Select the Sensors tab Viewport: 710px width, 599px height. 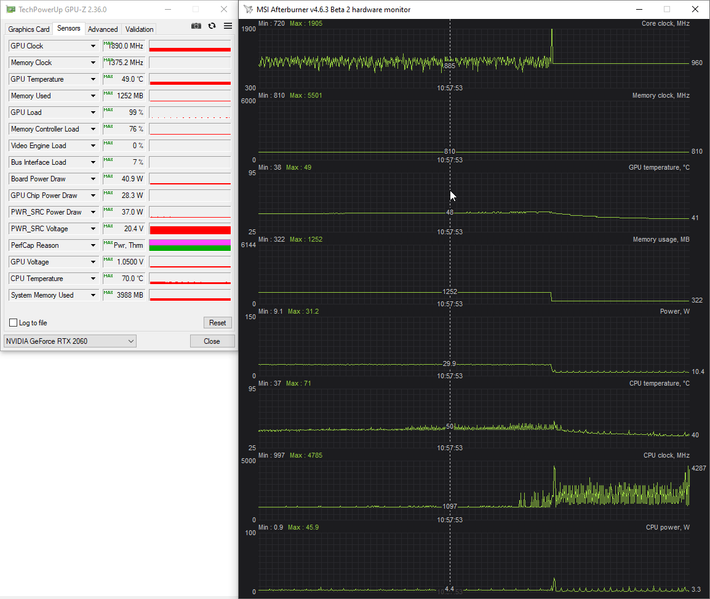(x=68, y=28)
